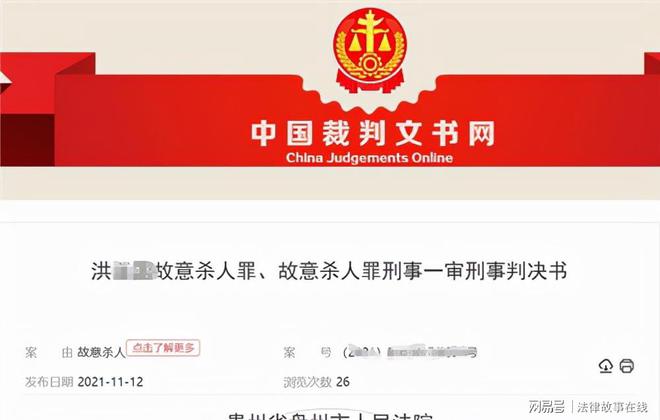Click the dark red ribbon fold at left

(27, 140)
